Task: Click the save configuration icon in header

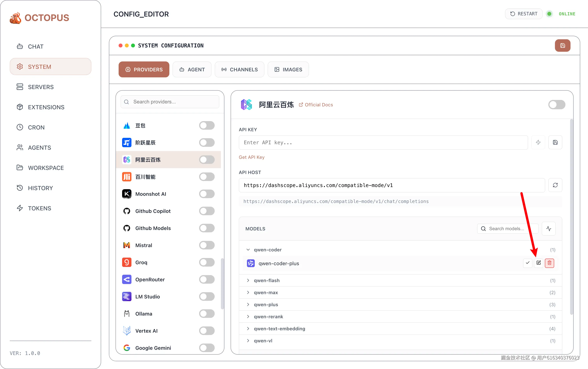Action: 562,46
